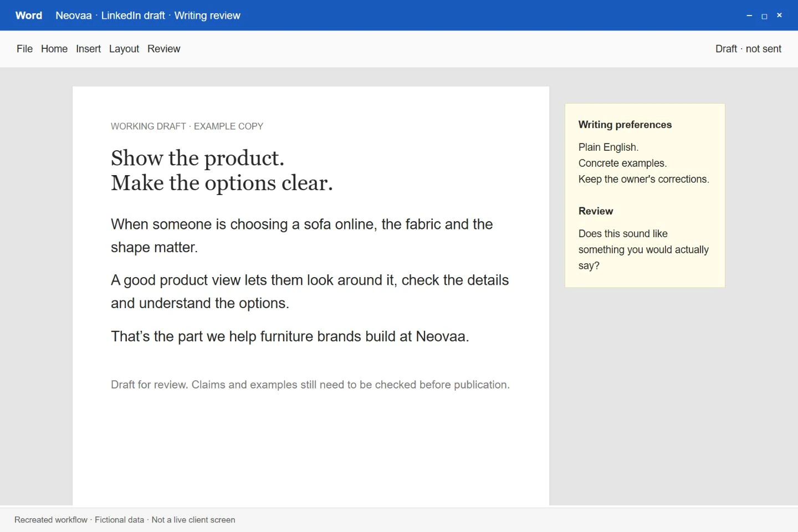This screenshot has width=798, height=532.
Task: Open the Home tab
Action: [54, 49]
